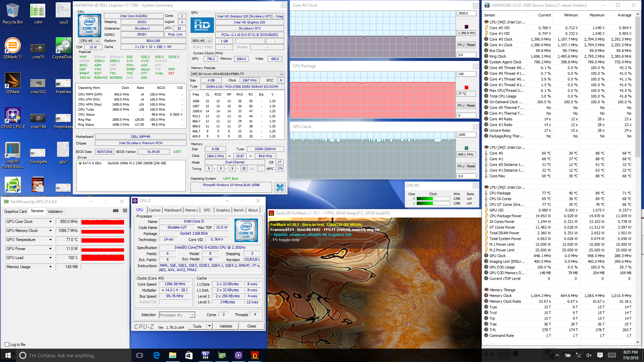Click Reset in the CPU Package graph
This screenshot has width=644, height=362.
471,106
